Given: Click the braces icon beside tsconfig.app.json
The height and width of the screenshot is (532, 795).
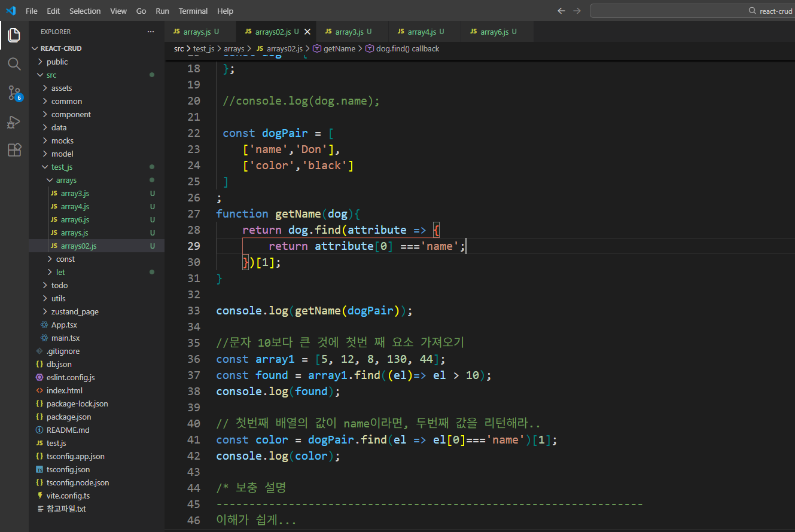Looking at the screenshot, I should 39,457.
